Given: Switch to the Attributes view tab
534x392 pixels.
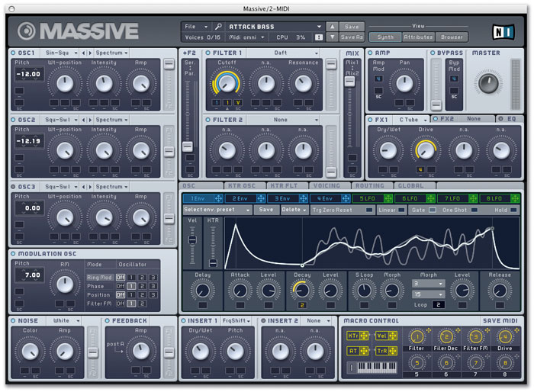Looking at the screenshot, I should 418,37.
